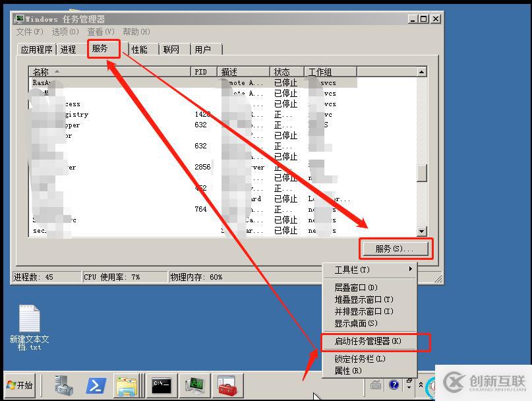The image size is (532, 401).
Task: Maximize the Task Manager window
Action: point(424,19)
